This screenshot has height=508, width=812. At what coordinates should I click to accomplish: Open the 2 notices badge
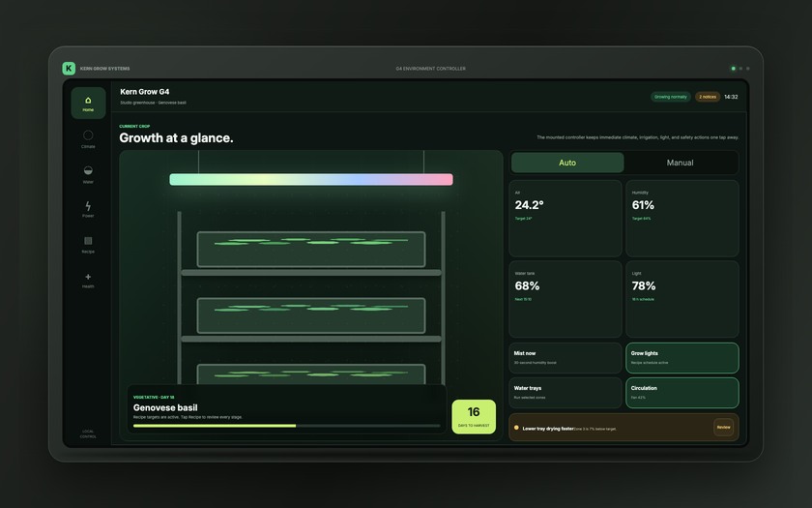(708, 97)
